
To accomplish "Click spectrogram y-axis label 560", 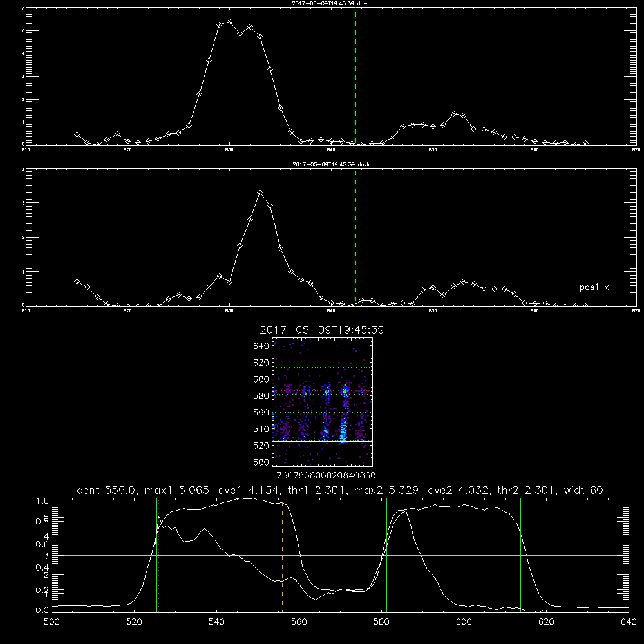I will tap(261, 412).
